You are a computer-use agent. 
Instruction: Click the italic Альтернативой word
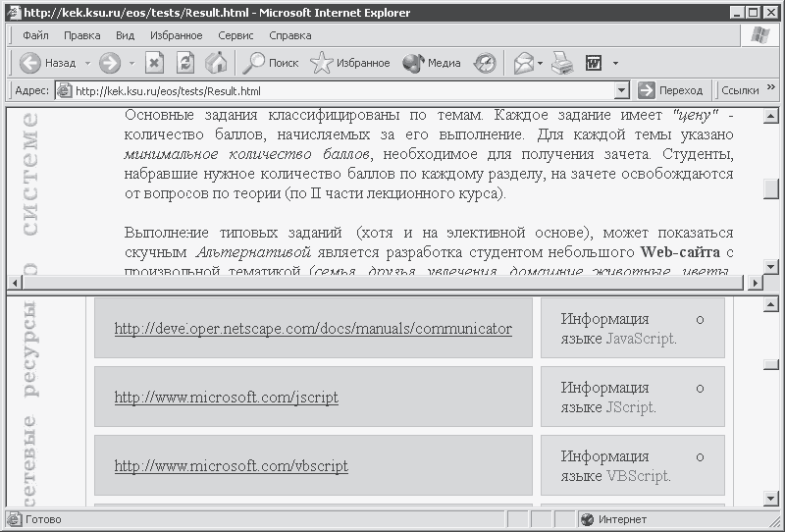tap(253, 252)
